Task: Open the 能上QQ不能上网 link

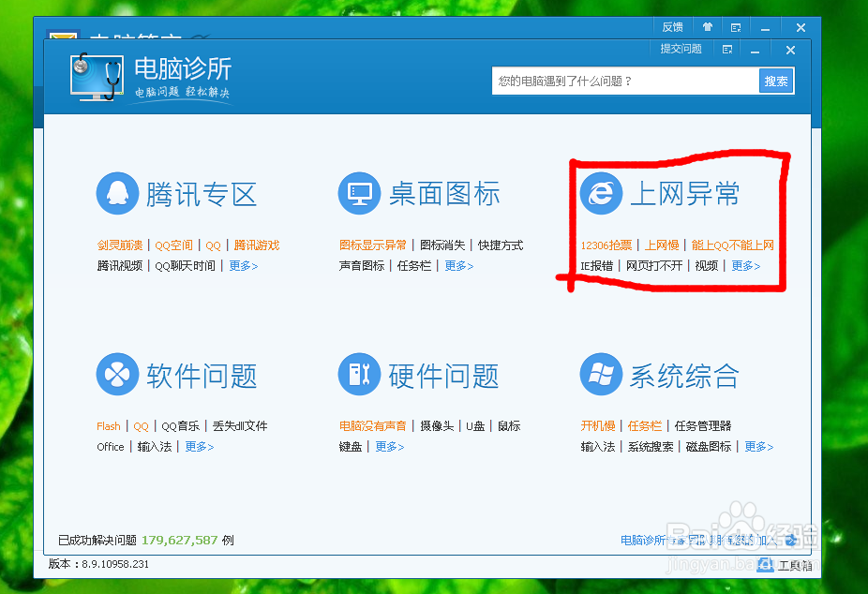Action: (x=732, y=245)
